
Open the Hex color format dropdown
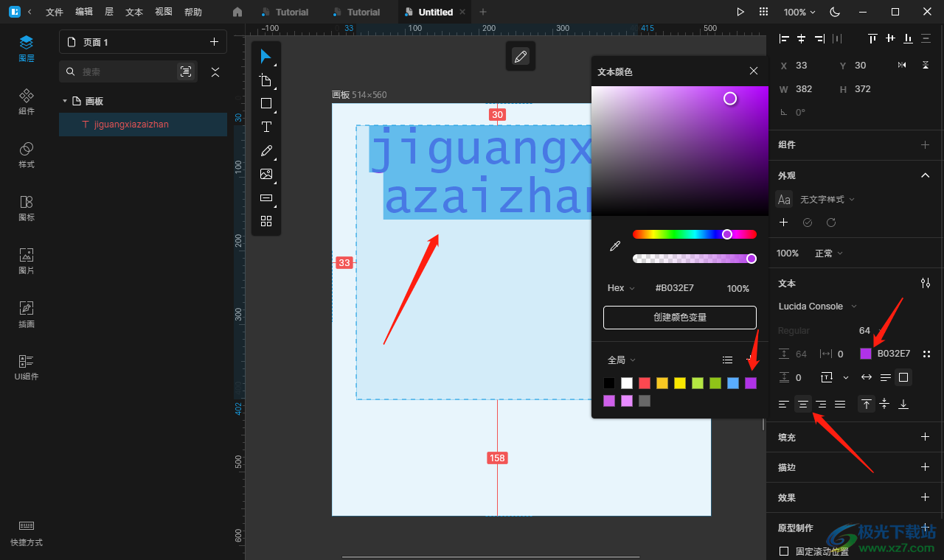(621, 288)
